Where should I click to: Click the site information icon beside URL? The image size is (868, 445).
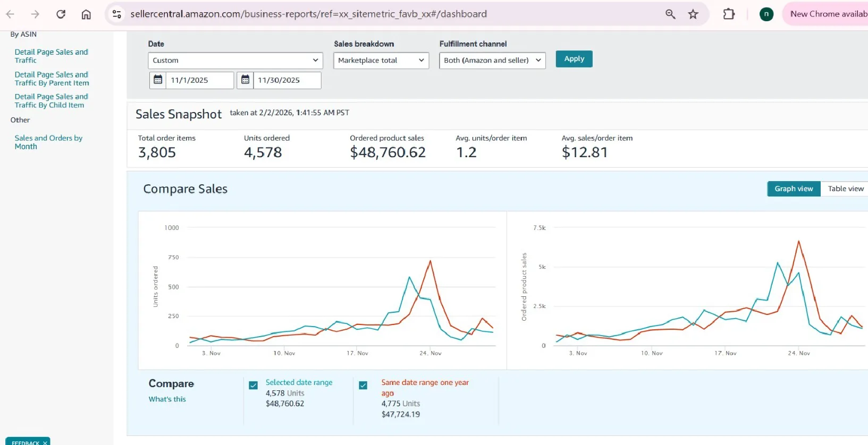coord(117,14)
